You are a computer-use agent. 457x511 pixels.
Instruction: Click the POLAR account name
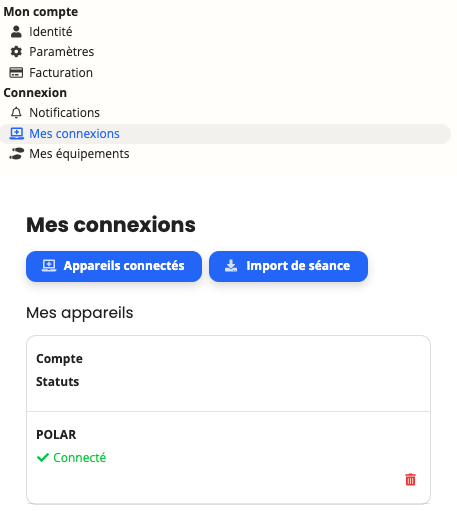[56, 435]
